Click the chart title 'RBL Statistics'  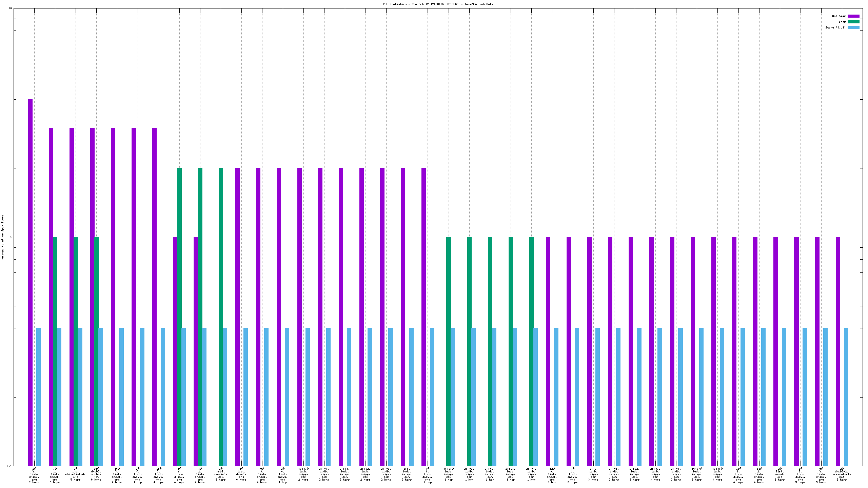395,4
